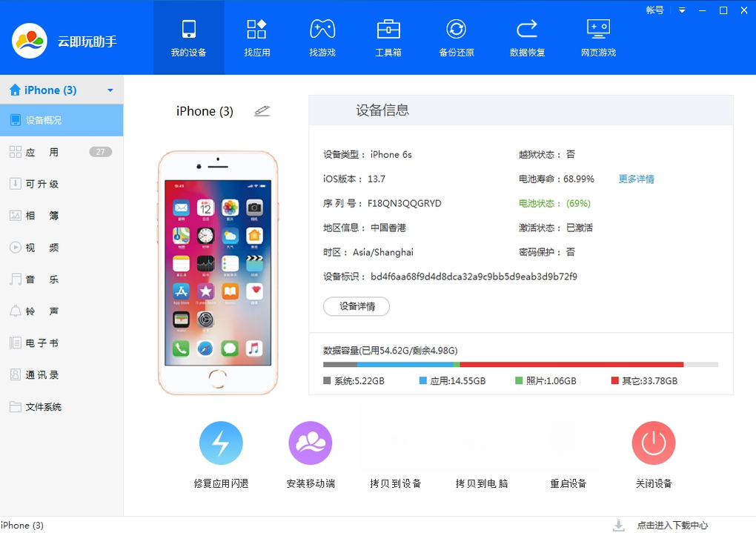The height and width of the screenshot is (533, 756).
Task: Maximize the application window
Action: pos(723,10)
